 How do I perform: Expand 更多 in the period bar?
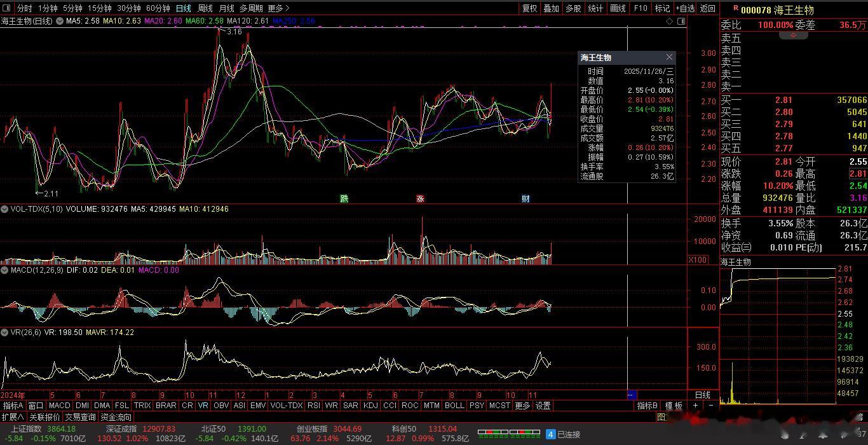279,8
